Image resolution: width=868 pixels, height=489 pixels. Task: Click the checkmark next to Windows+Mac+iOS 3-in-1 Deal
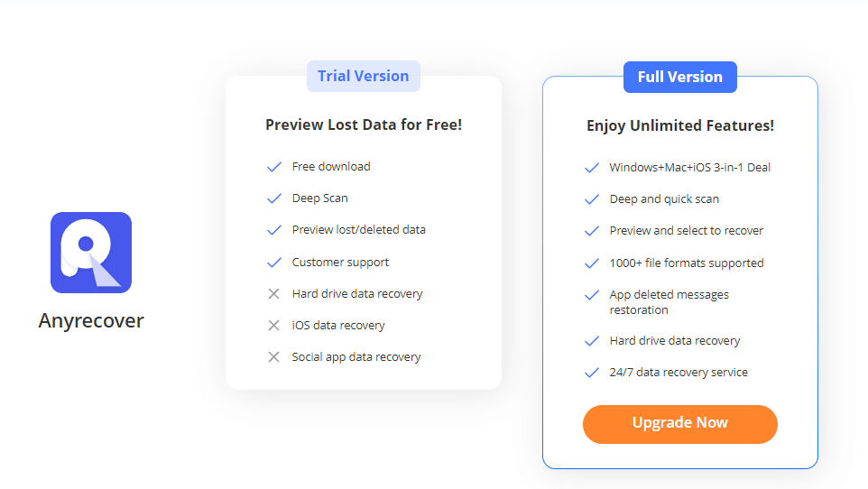(592, 167)
